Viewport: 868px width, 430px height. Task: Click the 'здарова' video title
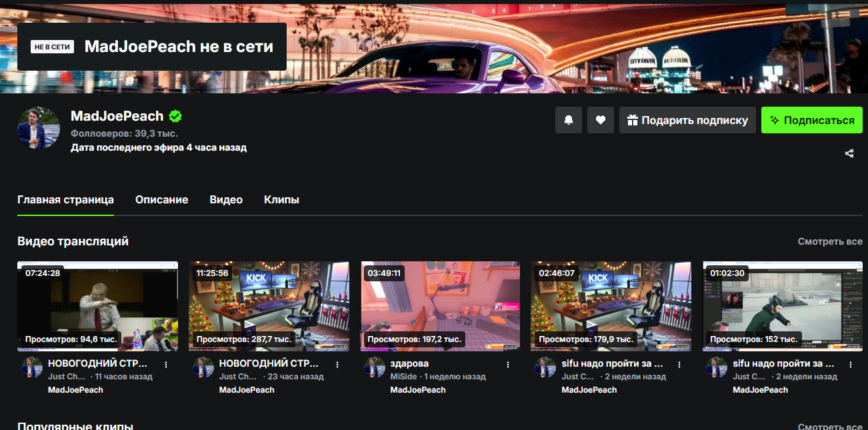(x=409, y=364)
